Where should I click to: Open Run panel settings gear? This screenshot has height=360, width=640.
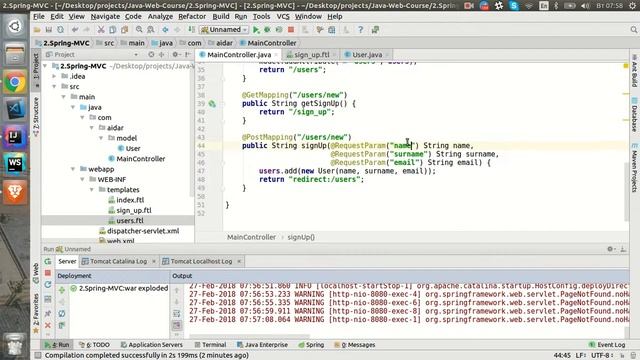[610, 249]
